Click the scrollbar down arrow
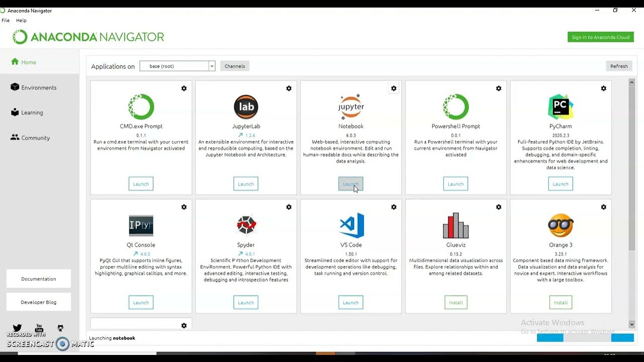The width and height of the screenshot is (644, 362). tap(632, 325)
